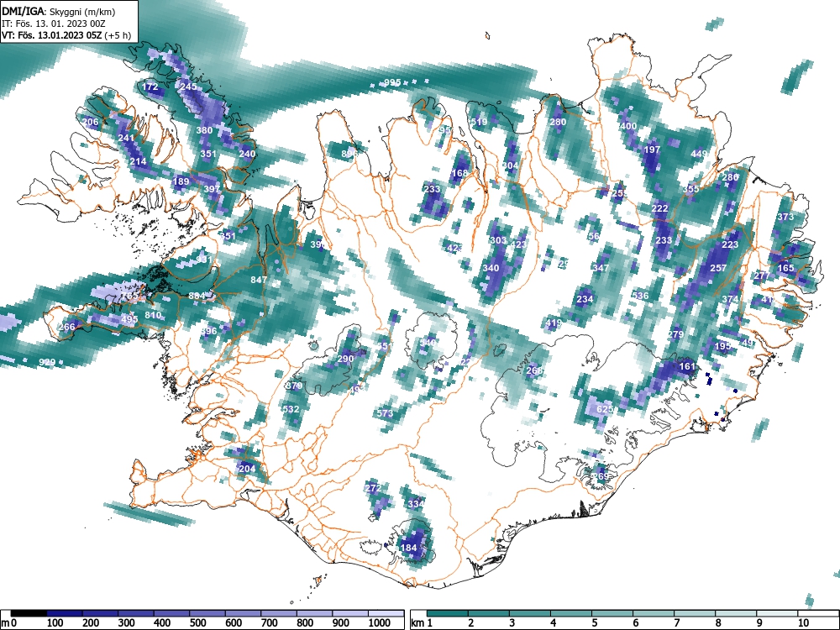
Task: Click the visibility value 374
Action: click(x=730, y=299)
